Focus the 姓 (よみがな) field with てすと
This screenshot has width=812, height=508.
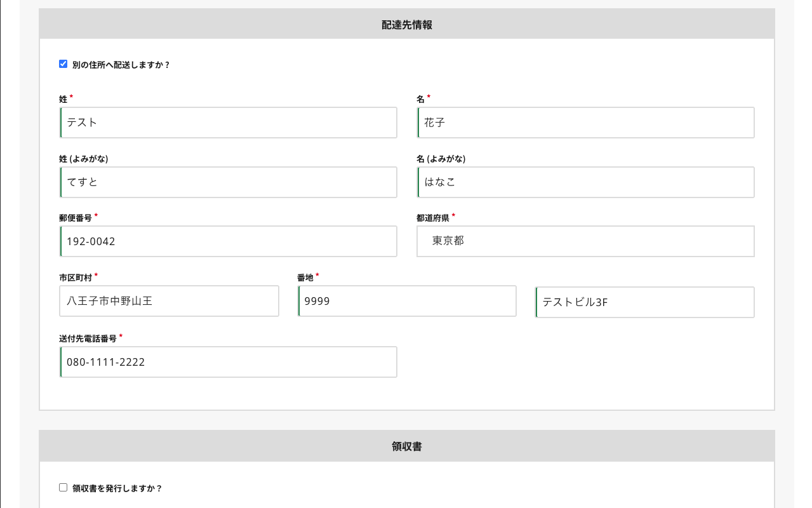point(229,182)
